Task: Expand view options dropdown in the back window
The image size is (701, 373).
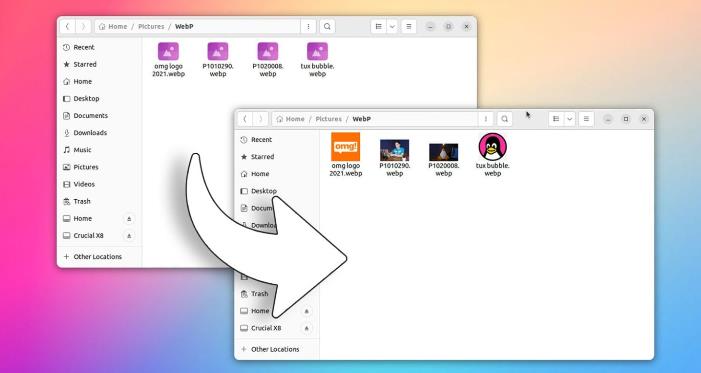Action: click(392, 26)
